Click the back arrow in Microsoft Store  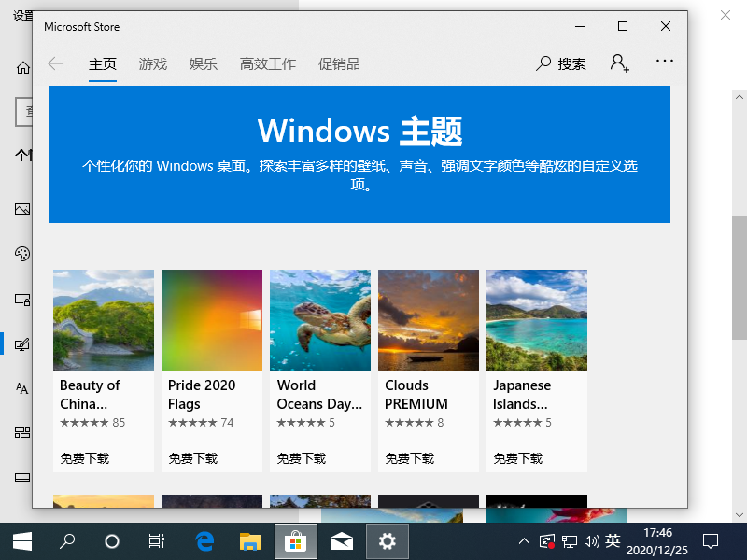tap(57, 63)
